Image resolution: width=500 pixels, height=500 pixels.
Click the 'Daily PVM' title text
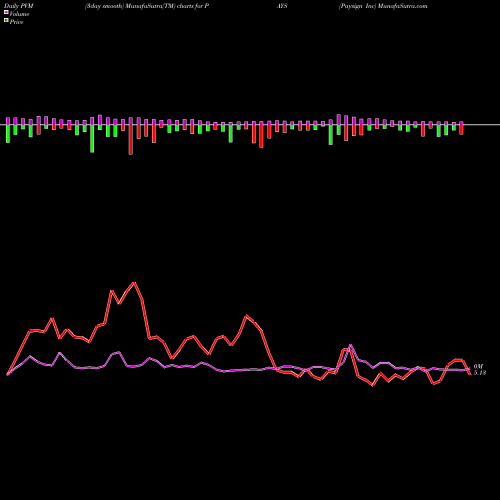click(19, 6)
